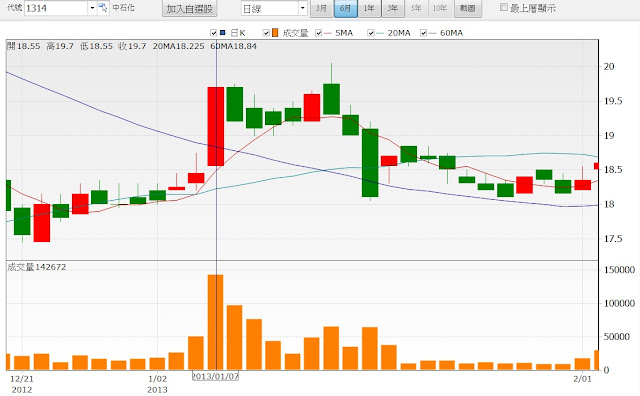Select the 5年 time range
The width and height of the screenshot is (640, 396).
[416, 9]
